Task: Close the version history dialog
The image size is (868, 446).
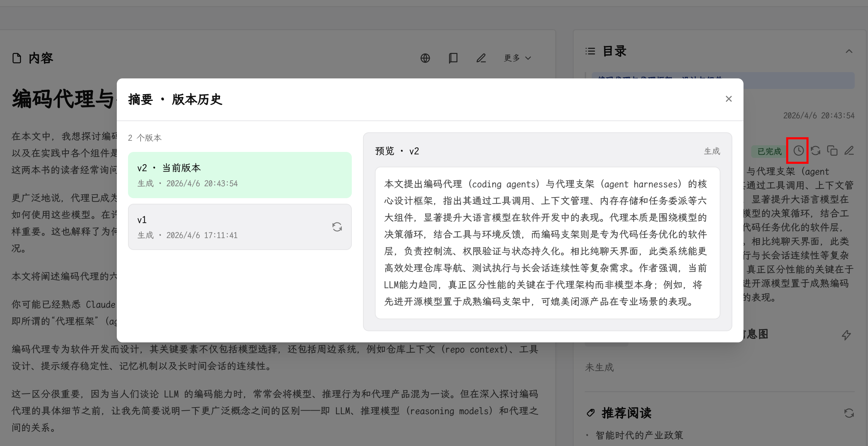Action: point(728,99)
